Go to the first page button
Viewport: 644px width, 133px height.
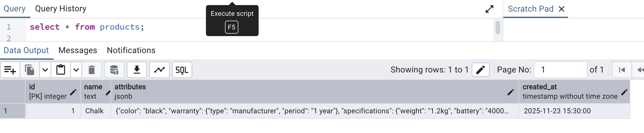coord(622,70)
